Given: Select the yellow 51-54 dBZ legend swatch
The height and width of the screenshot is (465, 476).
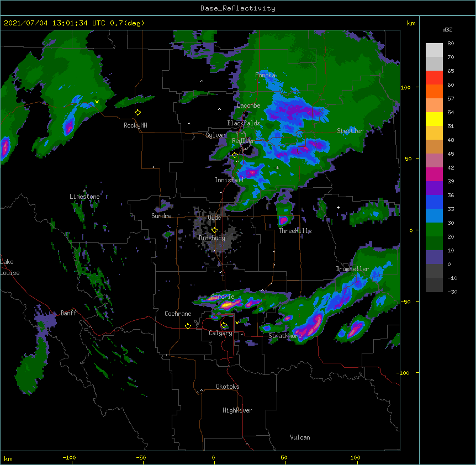Looking at the screenshot, I should click(434, 119).
